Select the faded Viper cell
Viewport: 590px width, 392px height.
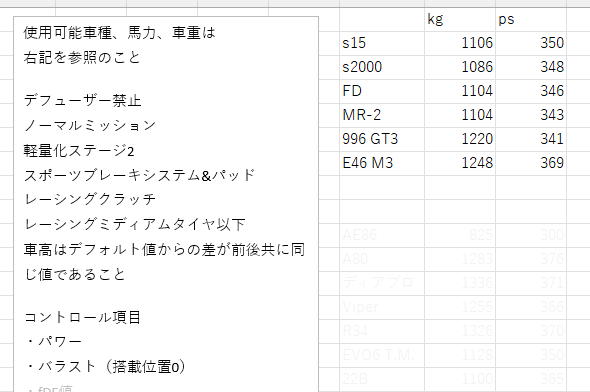point(382,308)
